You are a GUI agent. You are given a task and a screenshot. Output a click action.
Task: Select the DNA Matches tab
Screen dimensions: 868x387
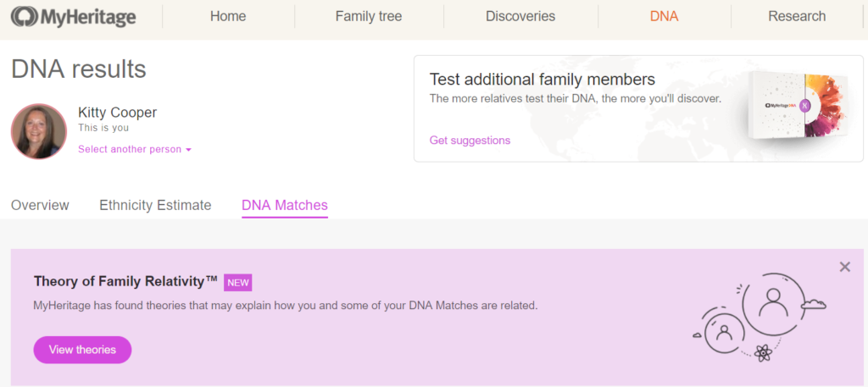(285, 206)
